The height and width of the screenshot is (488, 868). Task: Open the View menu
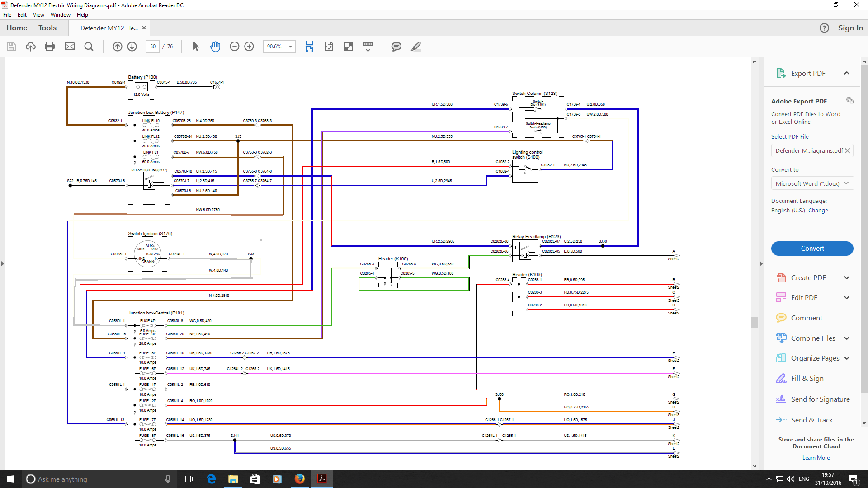click(38, 15)
